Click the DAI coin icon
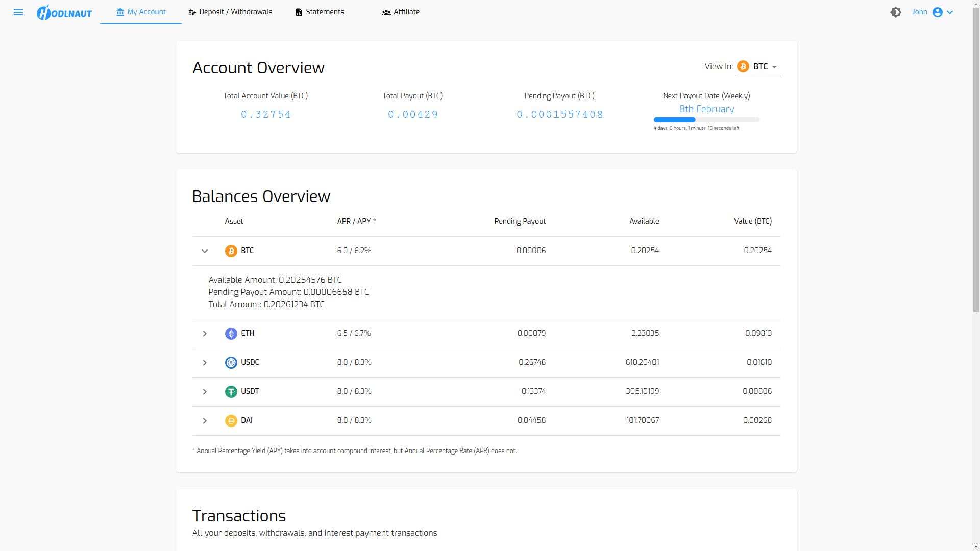 click(231, 421)
